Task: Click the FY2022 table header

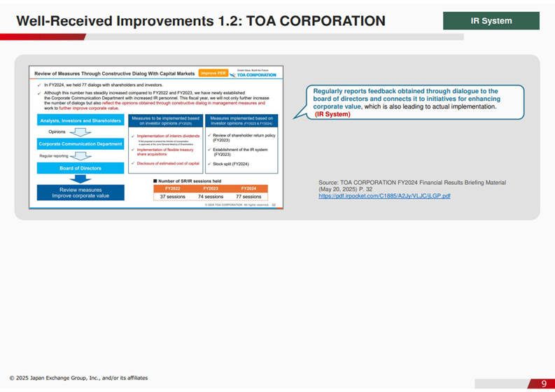Action: 172,188
